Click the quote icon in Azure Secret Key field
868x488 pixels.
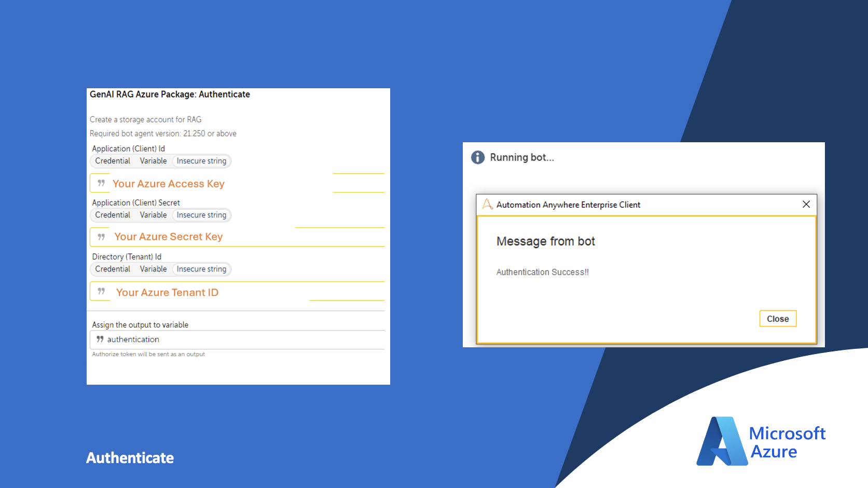(101, 237)
